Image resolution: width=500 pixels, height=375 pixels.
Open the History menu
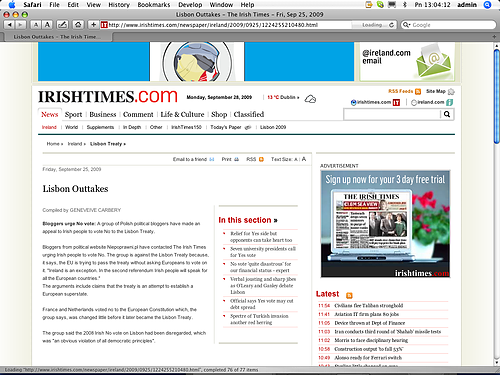point(119,5)
